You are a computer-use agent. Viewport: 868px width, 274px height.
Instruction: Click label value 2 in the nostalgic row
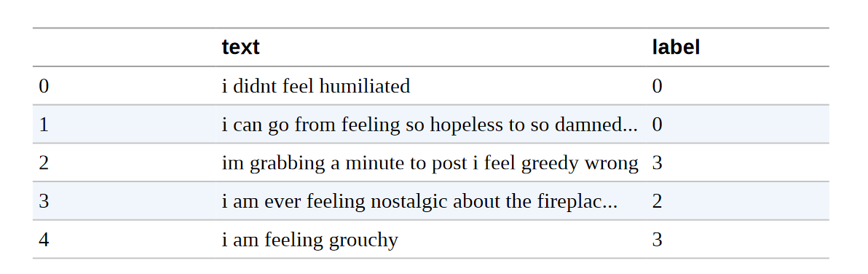coord(657,201)
